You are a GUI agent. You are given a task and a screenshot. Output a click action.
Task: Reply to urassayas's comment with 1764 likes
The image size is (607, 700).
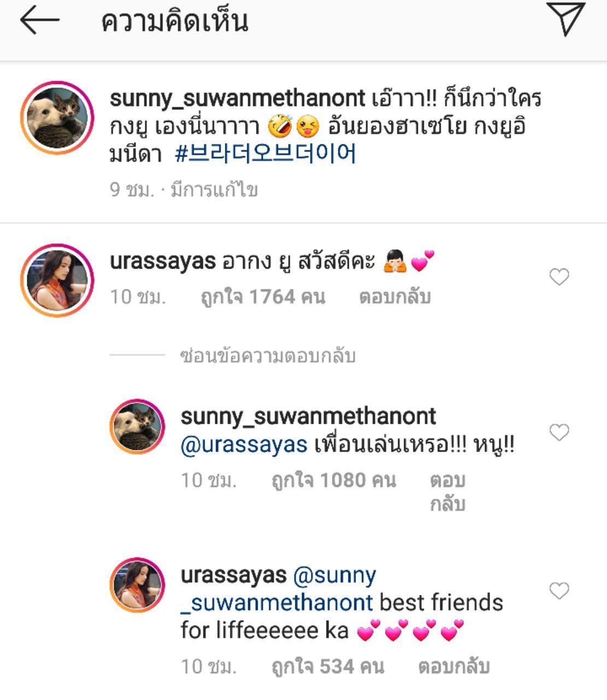click(x=395, y=297)
